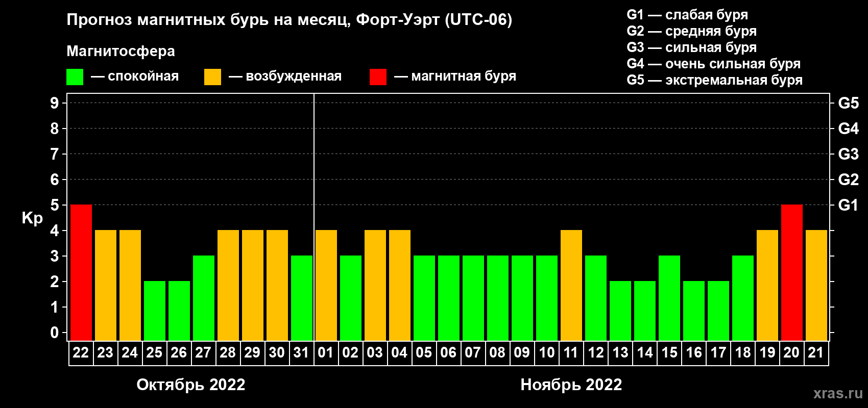Image resolution: width=868 pixels, height=408 pixels.
Task: Click the orange bar for November 04
Action: coord(400,286)
